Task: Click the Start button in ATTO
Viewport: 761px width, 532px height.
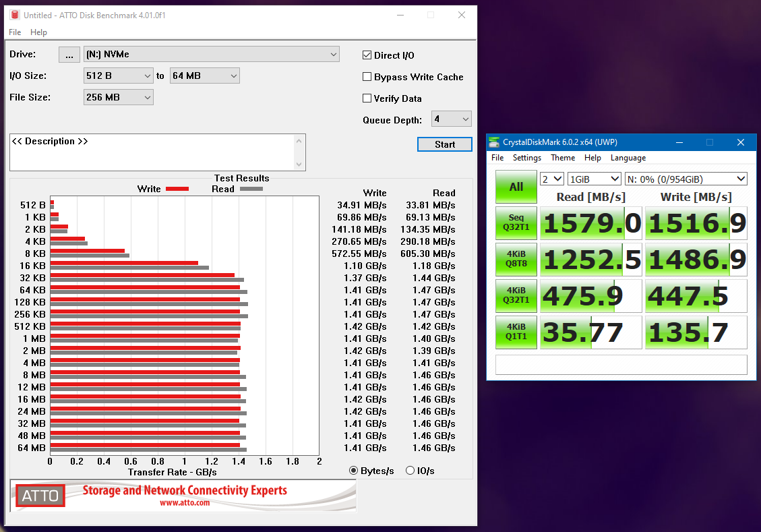Action: tap(444, 144)
